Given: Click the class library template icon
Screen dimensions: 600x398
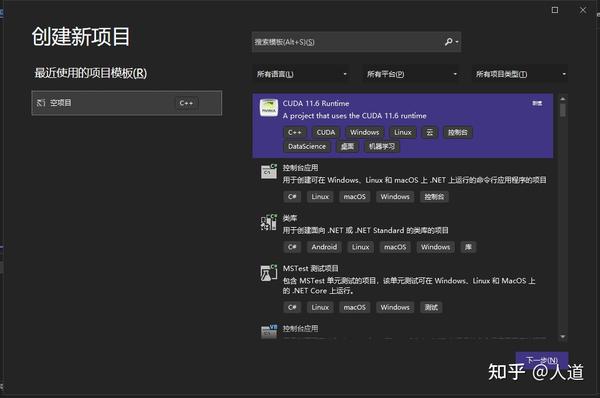Looking at the screenshot, I should point(269,222).
